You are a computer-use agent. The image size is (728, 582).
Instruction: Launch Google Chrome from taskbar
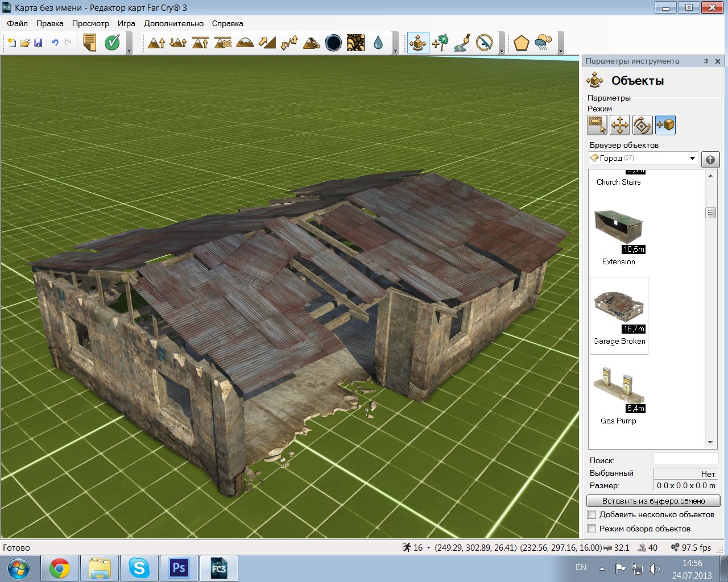tap(59, 568)
